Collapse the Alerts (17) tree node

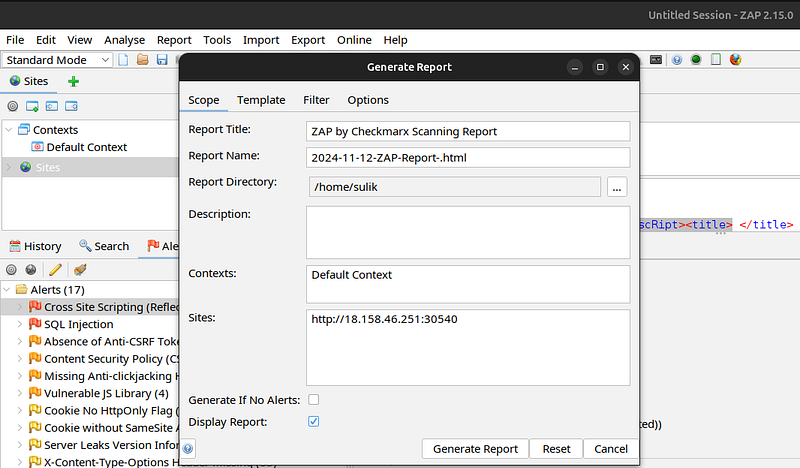tap(7, 289)
